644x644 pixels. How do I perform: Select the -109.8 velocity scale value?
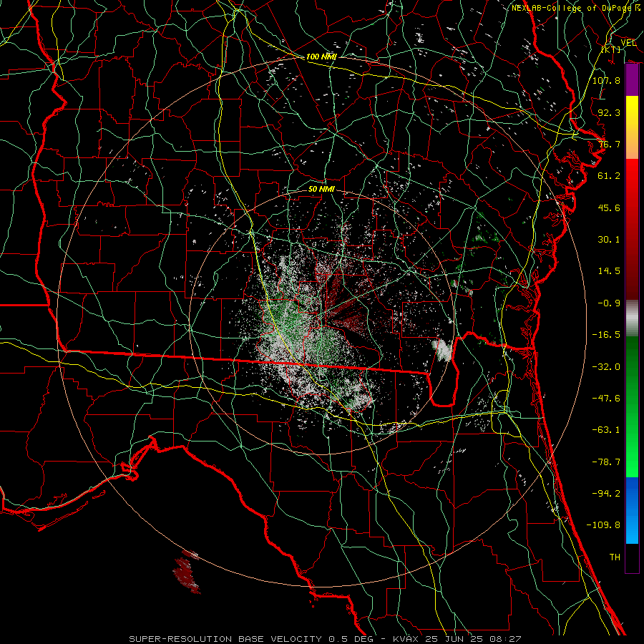(x=603, y=525)
